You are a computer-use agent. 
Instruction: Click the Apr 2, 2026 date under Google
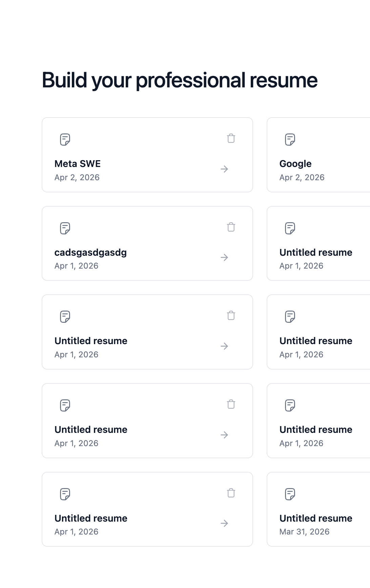(302, 177)
